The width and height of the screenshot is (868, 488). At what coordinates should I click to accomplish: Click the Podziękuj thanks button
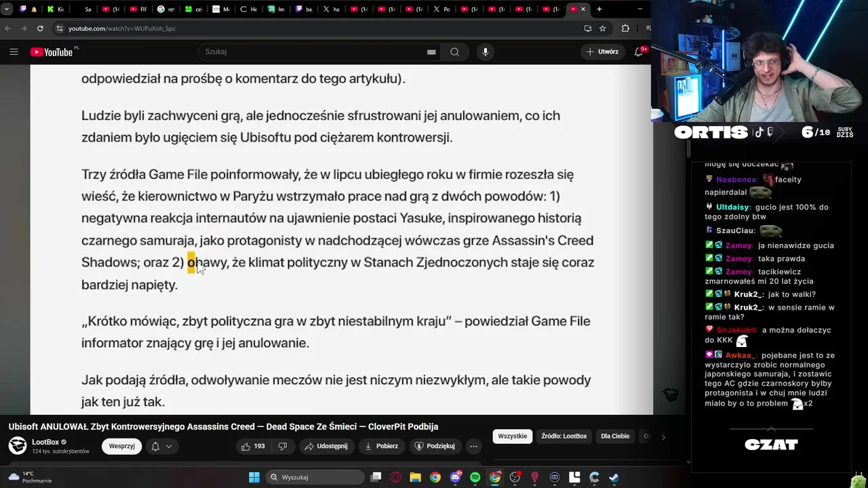pos(435,446)
